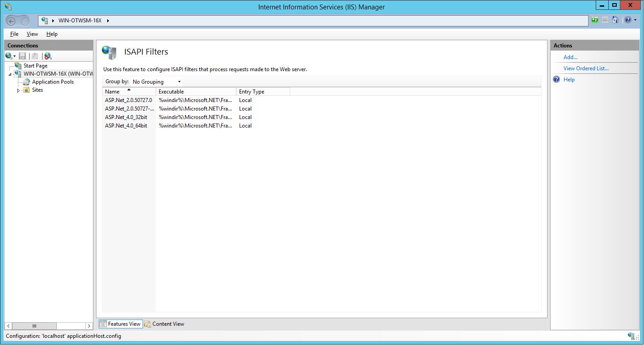Click Connections pane scrollbar left arrow
The width and height of the screenshot is (644, 345).
click(x=8, y=326)
